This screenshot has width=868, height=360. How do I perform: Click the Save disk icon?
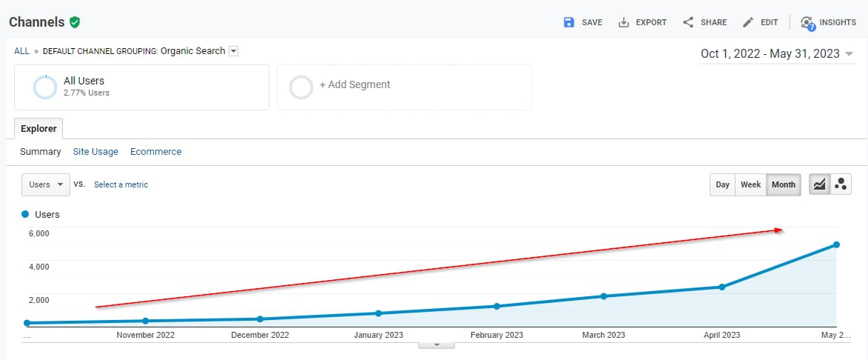569,22
